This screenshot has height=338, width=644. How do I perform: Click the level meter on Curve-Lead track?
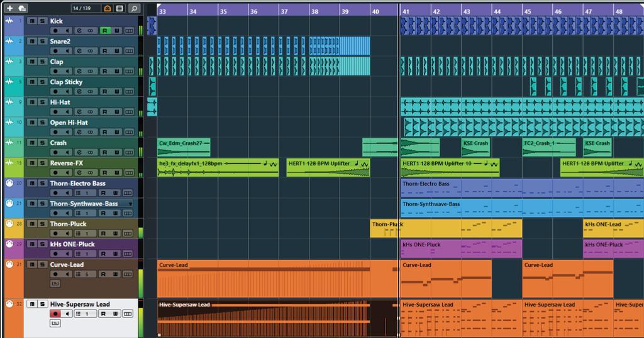click(x=141, y=279)
